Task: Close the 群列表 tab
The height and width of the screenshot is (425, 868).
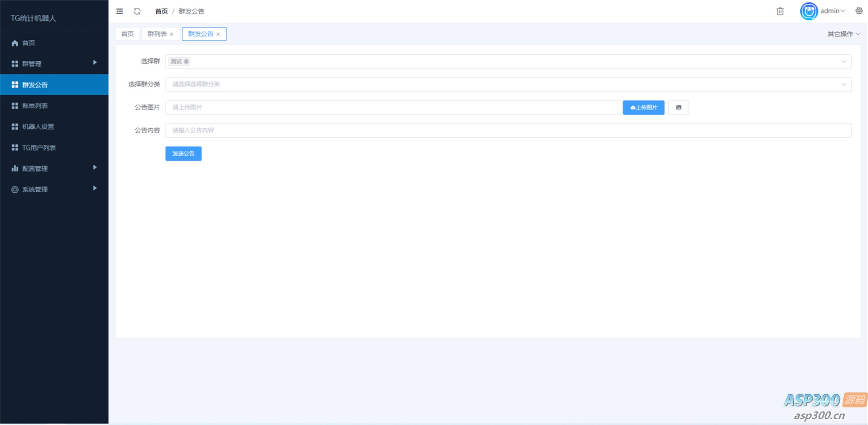Action: coord(171,34)
